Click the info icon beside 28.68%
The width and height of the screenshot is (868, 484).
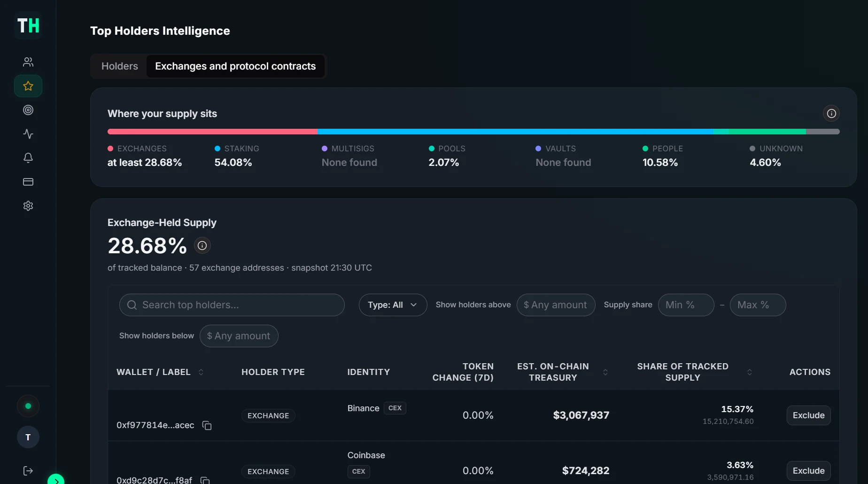(x=202, y=245)
